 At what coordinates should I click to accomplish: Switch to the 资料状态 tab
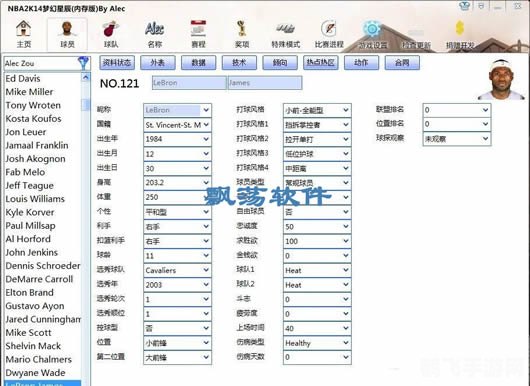click(117, 63)
